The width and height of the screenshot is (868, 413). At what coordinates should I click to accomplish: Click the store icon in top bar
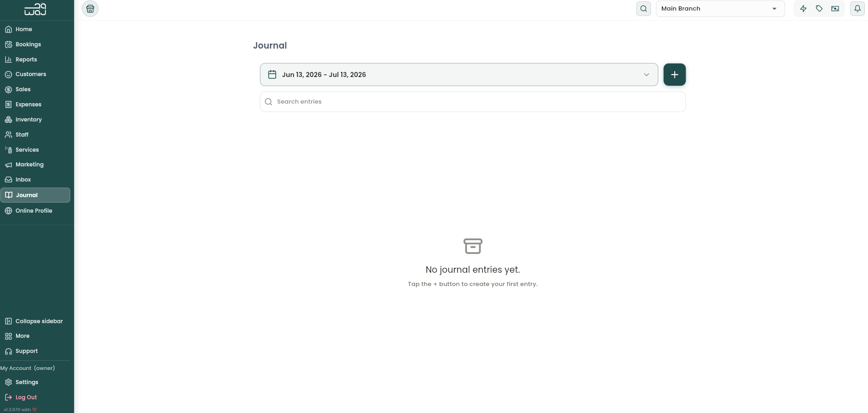click(x=90, y=9)
